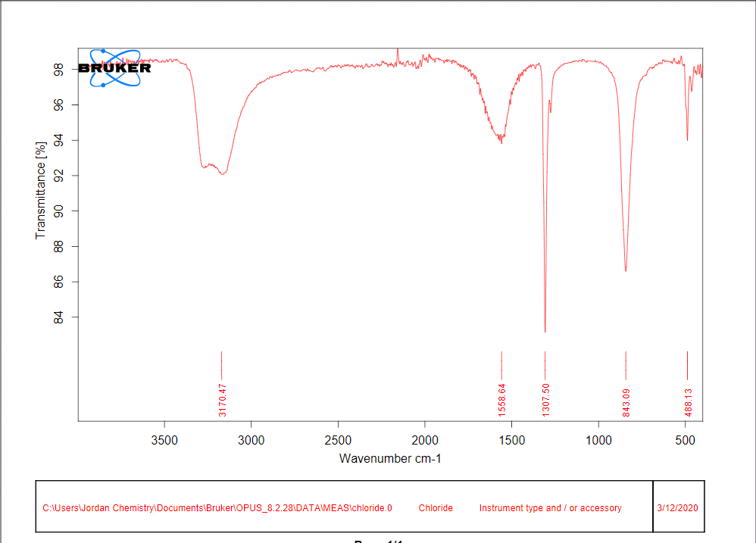Click the Wavenumber cm-1 axis label
The image size is (756, 543).
pos(392,458)
